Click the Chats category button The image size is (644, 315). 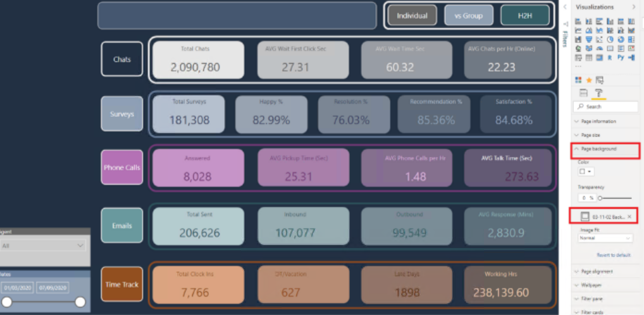(x=122, y=59)
